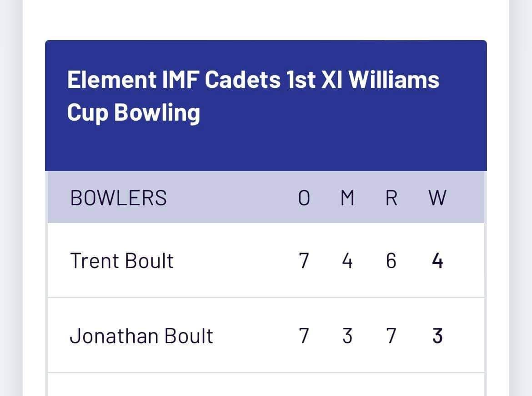Select Trent Boult's maidens value
Viewport: 532px width, 396px height.
347,261
